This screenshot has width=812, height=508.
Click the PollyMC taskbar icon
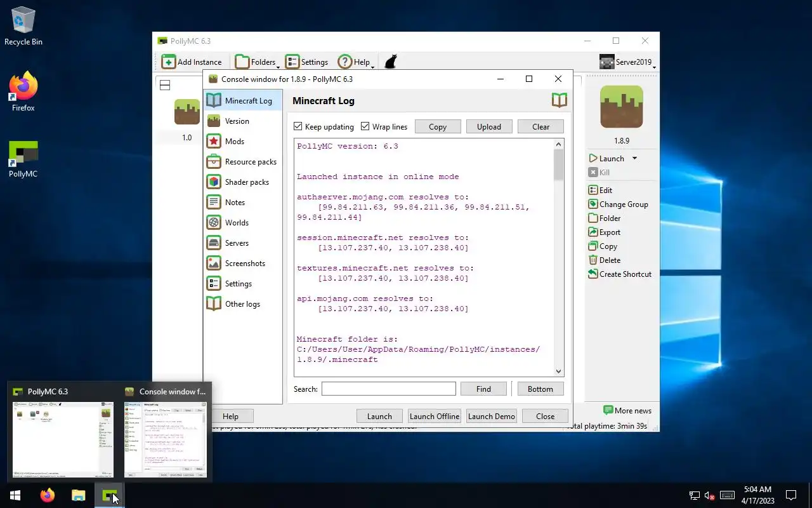tap(110, 495)
